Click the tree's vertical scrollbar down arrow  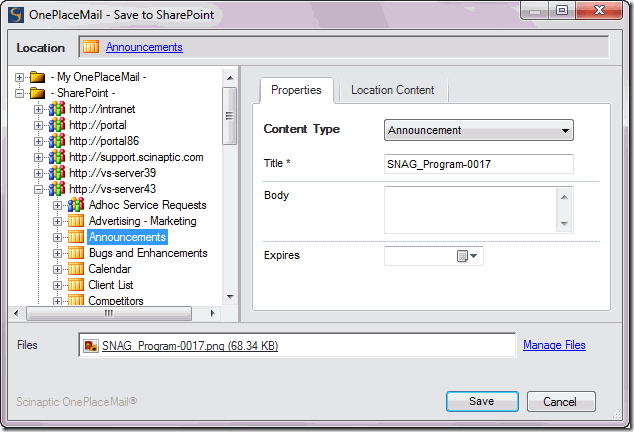coord(229,297)
